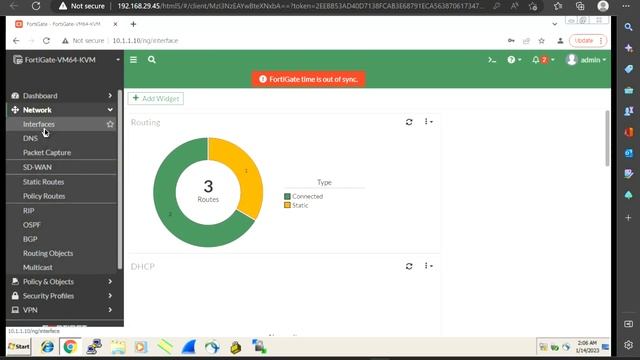The image size is (640, 360).
Task: Open the tab search chevron
Action: click(555, 24)
